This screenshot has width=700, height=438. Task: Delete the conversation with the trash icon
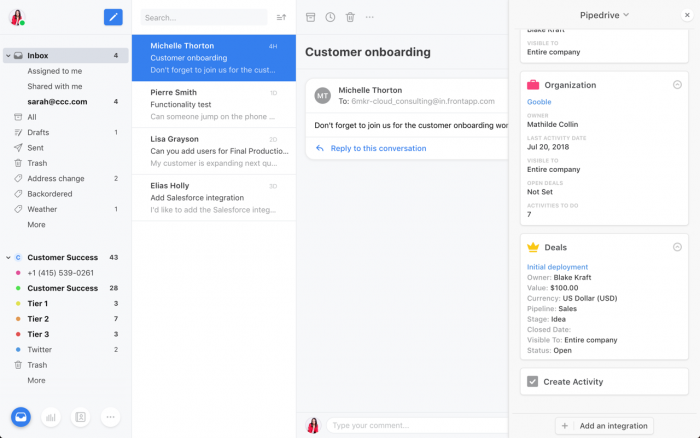coord(350,17)
